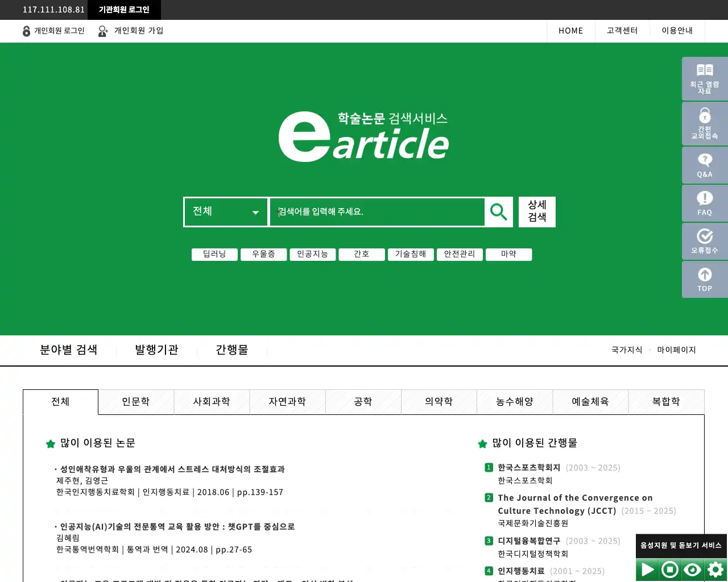Click IP address 117.111.108.81

(53, 10)
